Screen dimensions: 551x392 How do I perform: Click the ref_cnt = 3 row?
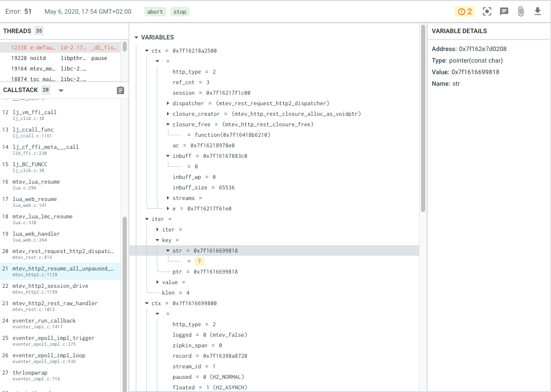click(x=191, y=82)
